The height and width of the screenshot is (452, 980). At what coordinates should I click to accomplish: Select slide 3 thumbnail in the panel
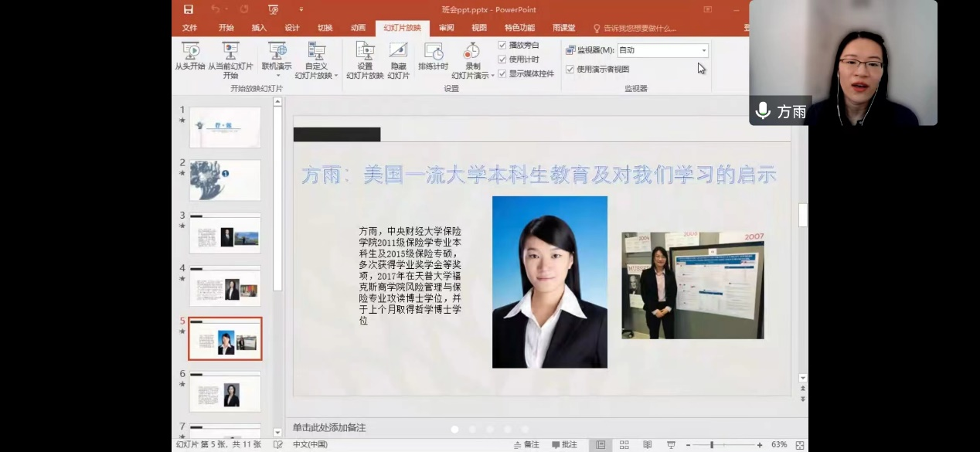[x=225, y=233]
